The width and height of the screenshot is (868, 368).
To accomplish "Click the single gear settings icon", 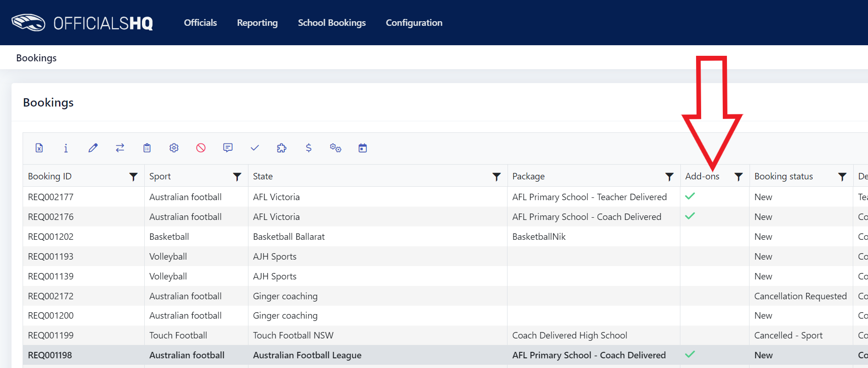I will point(174,148).
